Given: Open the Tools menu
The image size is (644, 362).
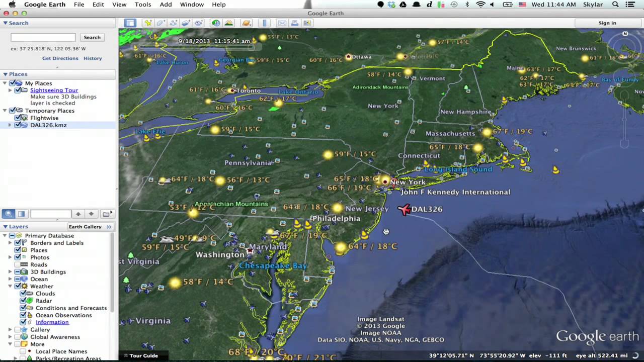Looking at the screenshot, I should point(143,5).
